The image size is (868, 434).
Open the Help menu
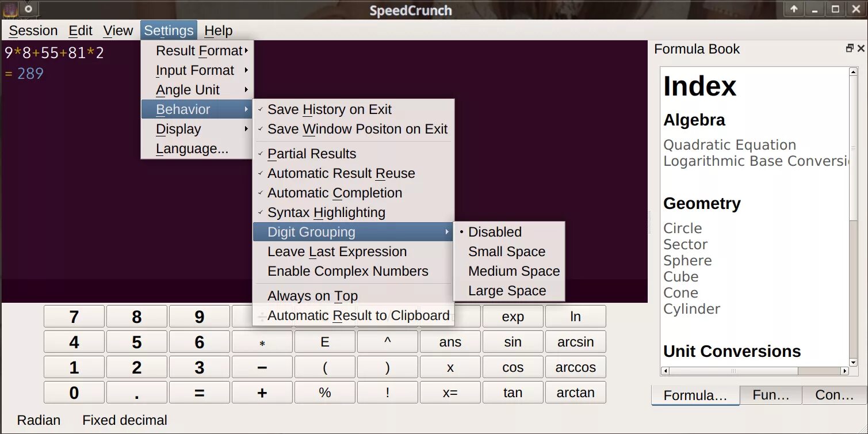(219, 31)
